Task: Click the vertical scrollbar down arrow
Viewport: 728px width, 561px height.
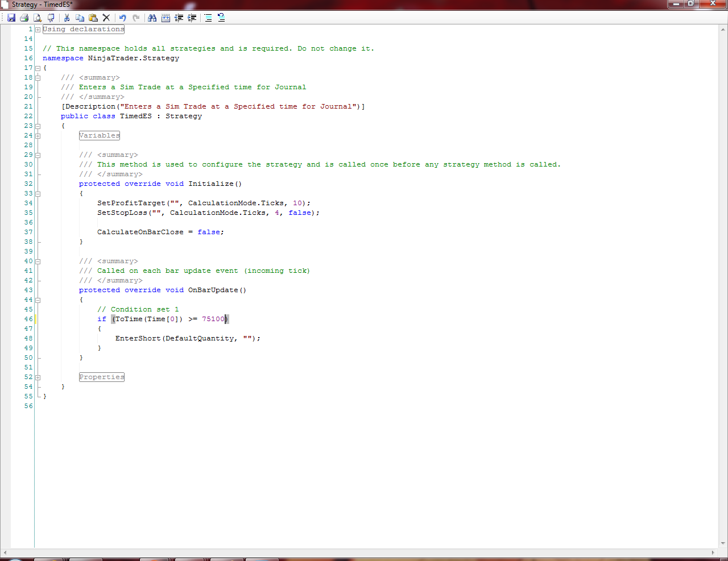Action: click(723, 543)
